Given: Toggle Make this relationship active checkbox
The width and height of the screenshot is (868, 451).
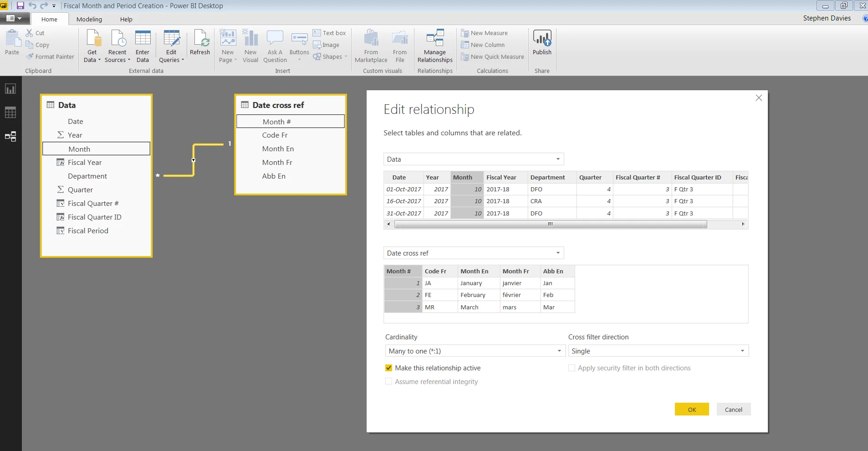Looking at the screenshot, I should click(388, 368).
